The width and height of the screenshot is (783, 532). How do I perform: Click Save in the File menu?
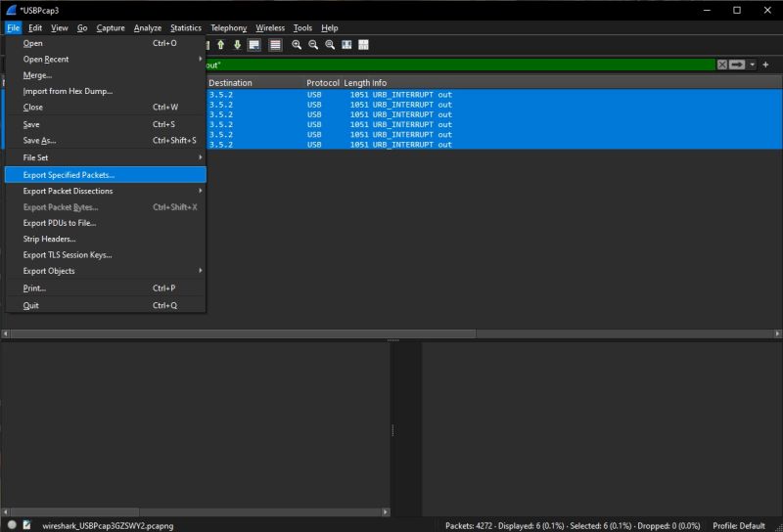coord(106,124)
